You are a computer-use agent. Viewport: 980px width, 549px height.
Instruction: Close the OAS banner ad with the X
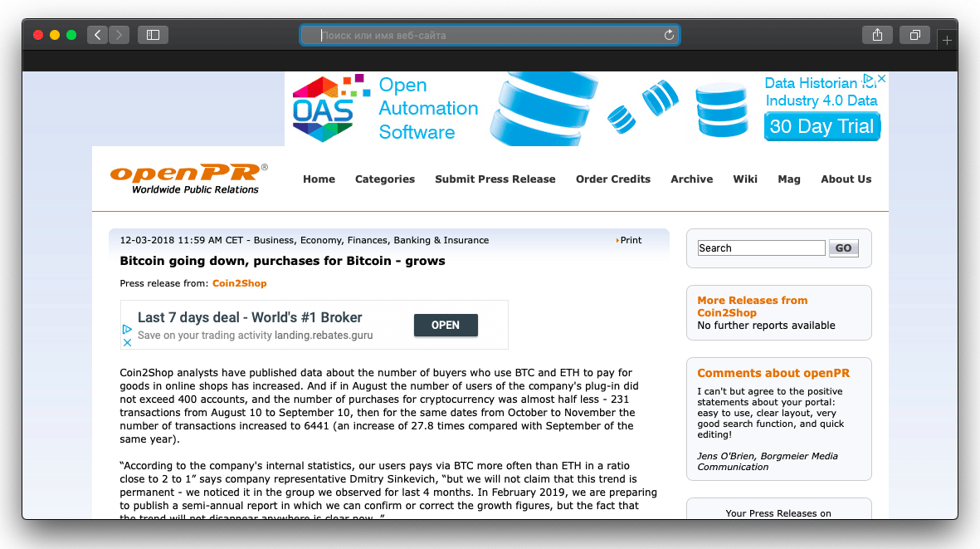click(x=882, y=79)
